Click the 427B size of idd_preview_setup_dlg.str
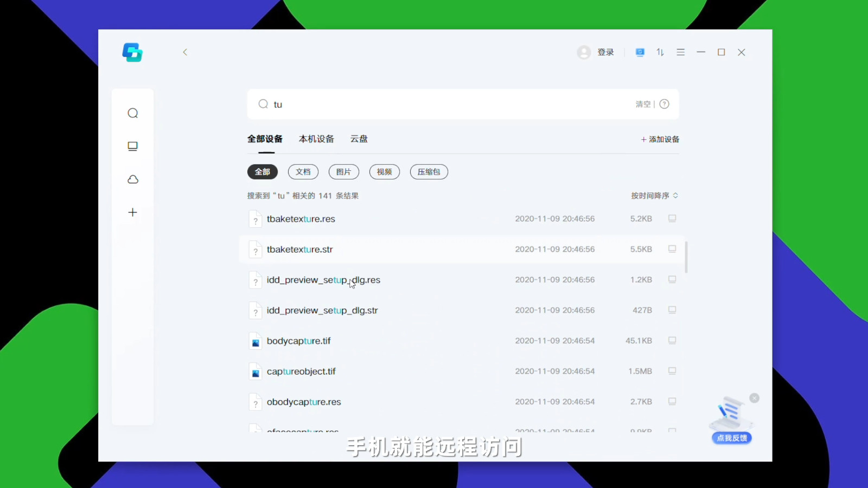Viewport: 868px width, 488px height. coord(642,311)
